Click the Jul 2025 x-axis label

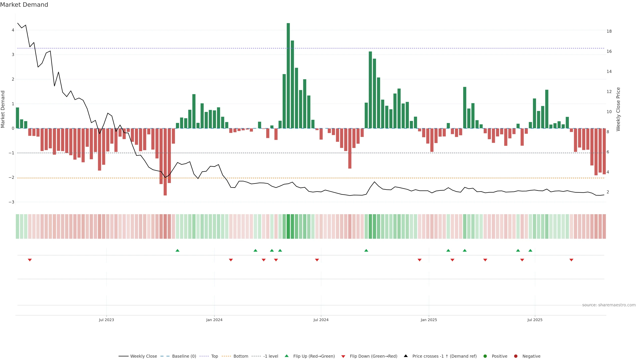tap(535, 320)
